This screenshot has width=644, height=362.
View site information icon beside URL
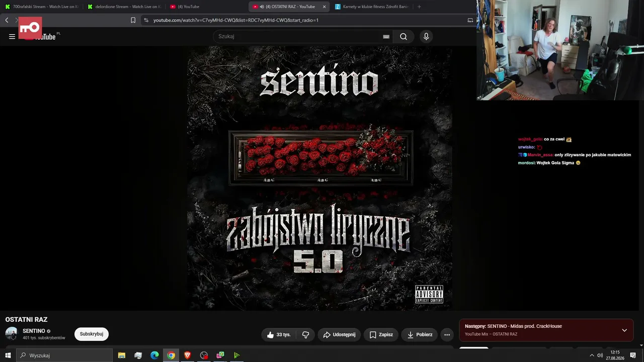point(146,20)
